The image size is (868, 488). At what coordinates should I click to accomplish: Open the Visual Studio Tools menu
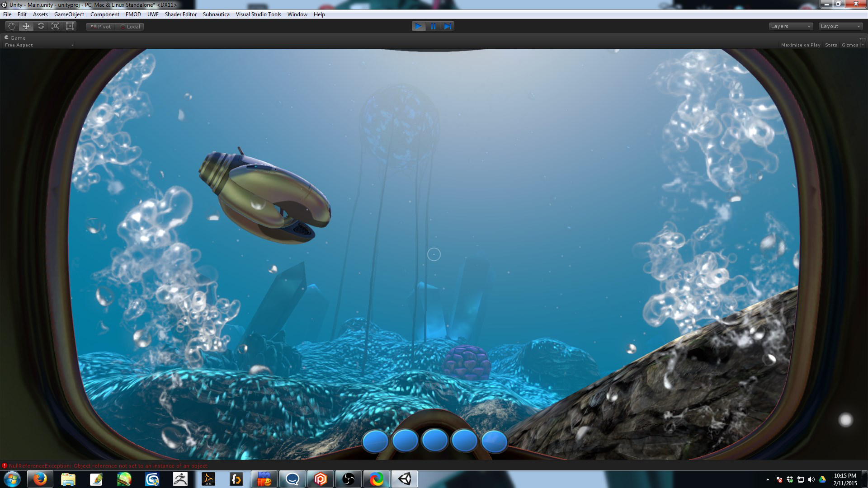[x=259, y=14]
